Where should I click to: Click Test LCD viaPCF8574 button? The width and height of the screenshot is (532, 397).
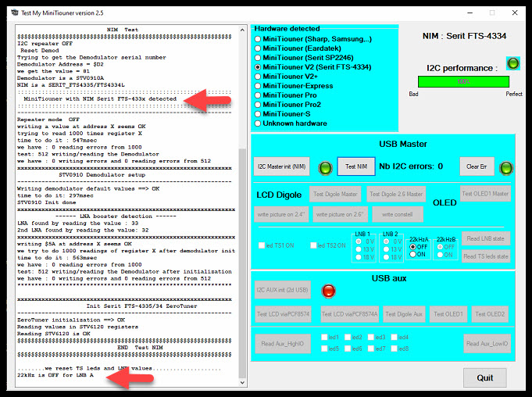284,314
